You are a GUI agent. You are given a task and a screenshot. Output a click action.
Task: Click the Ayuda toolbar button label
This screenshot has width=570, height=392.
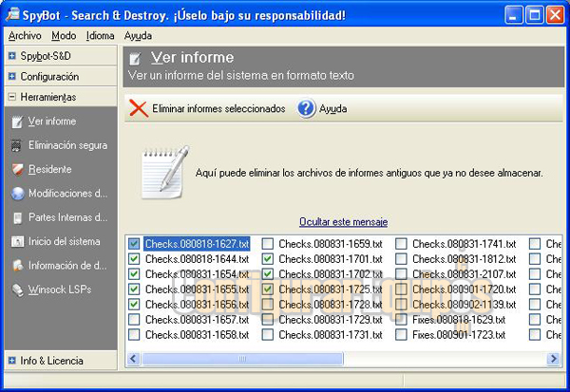pos(333,108)
